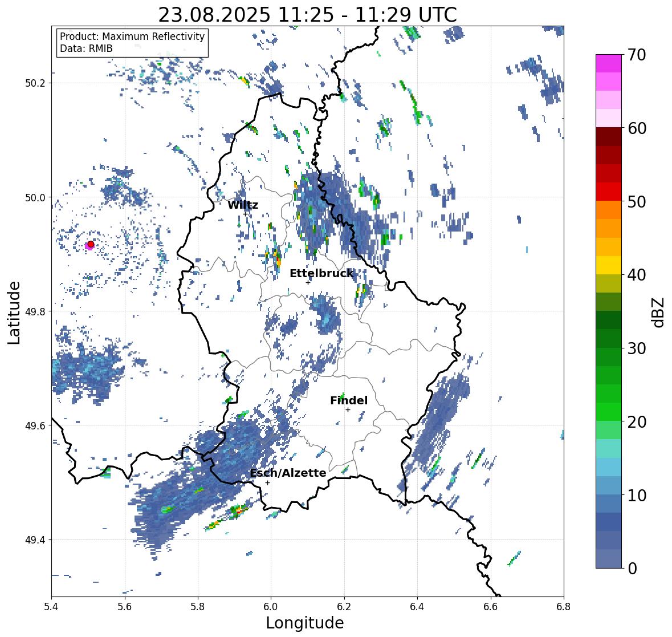Click the red dot marker on the map
Screen dimensions: 672x637
91,244
